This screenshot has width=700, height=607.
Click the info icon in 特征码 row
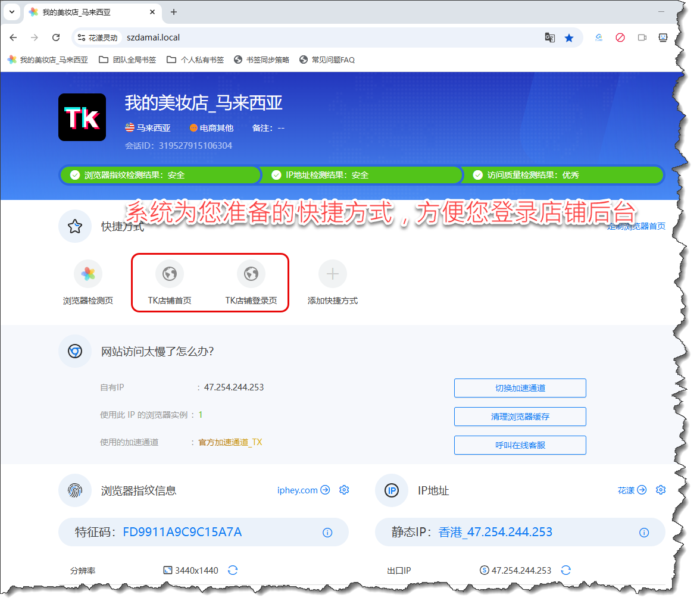327,533
